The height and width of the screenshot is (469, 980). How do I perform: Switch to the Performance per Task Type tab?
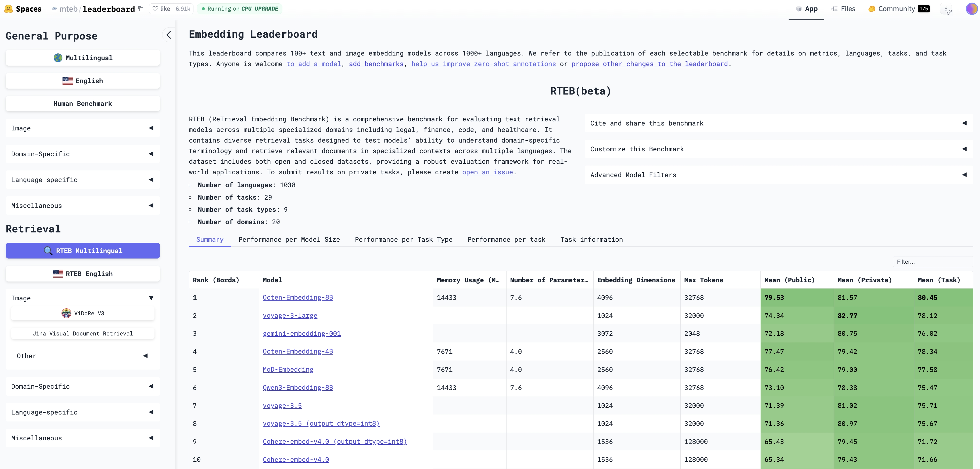(x=404, y=240)
